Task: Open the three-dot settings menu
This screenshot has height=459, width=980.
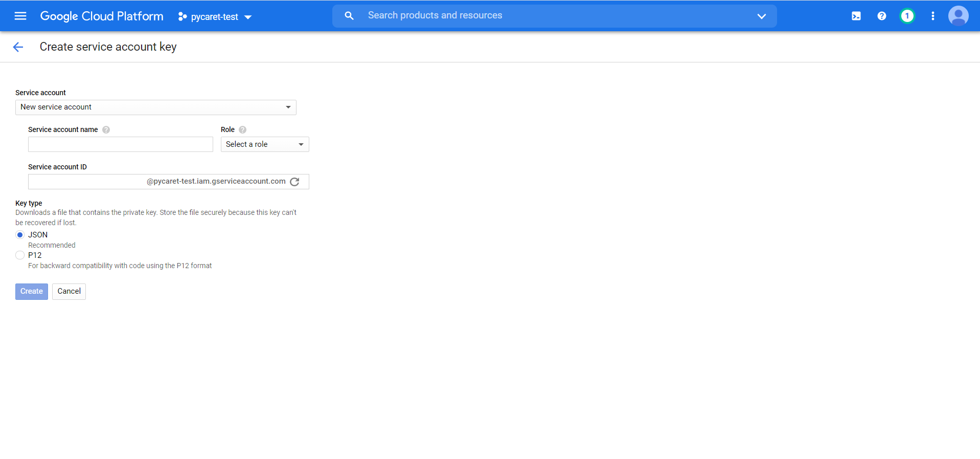Action: click(932, 16)
